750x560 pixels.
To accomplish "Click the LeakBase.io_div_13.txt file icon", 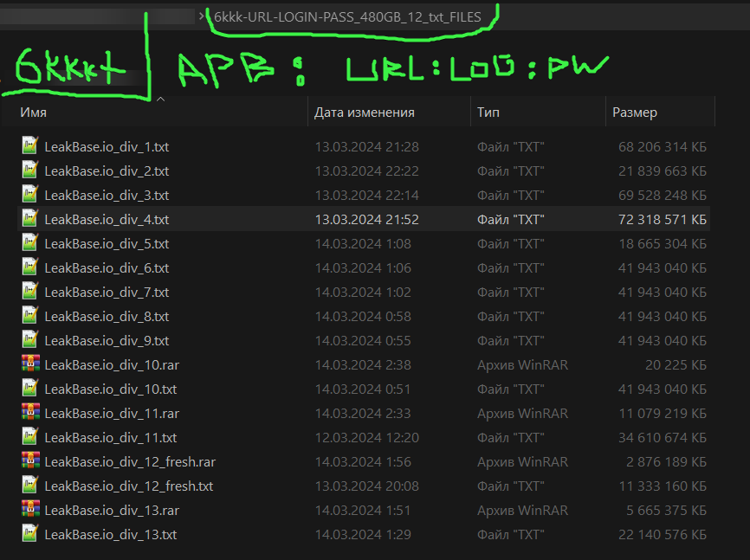I will (29, 533).
